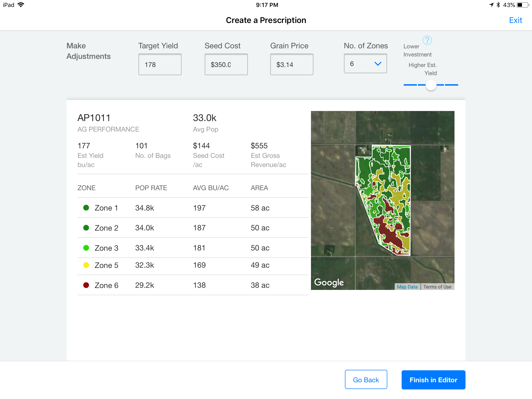Tap the Wi-Fi icon in status bar

[21, 5]
